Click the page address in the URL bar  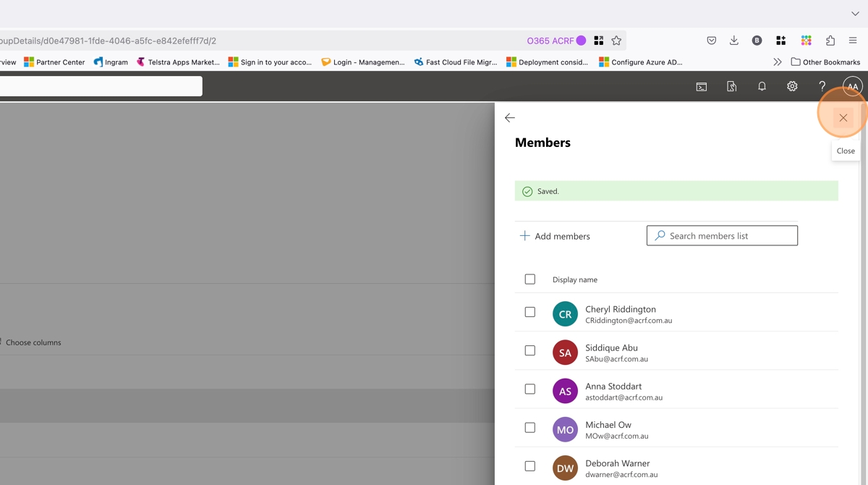coord(109,41)
